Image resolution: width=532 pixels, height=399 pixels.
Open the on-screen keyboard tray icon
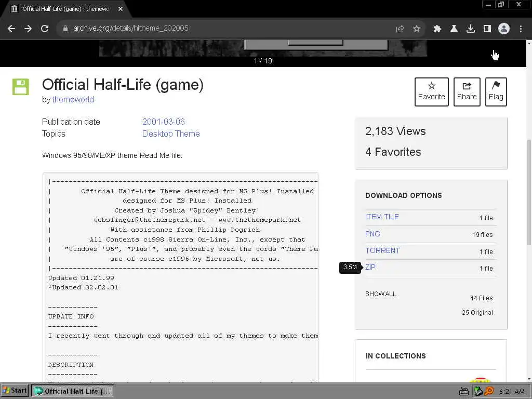click(464, 392)
